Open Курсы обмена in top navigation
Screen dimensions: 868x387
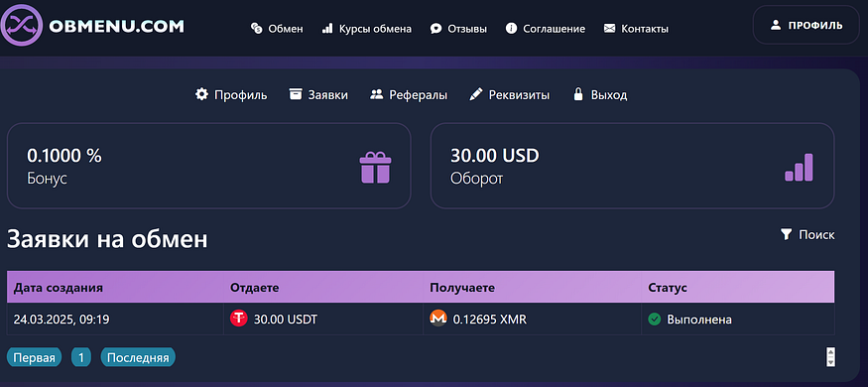click(x=366, y=29)
